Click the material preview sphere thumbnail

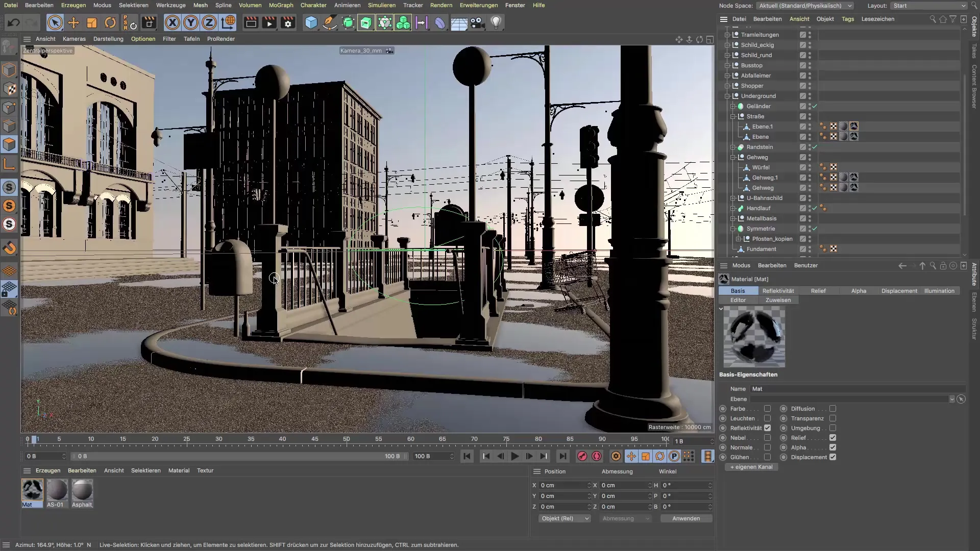754,337
